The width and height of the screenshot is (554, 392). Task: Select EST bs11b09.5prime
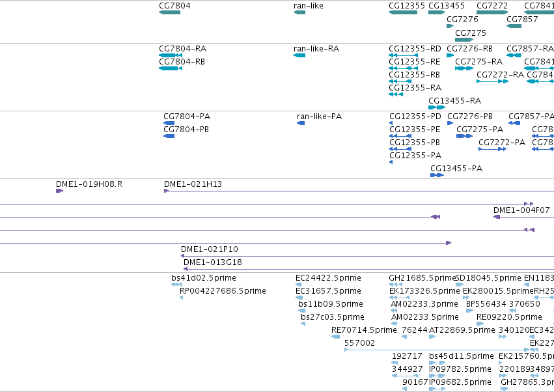pos(301,311)
